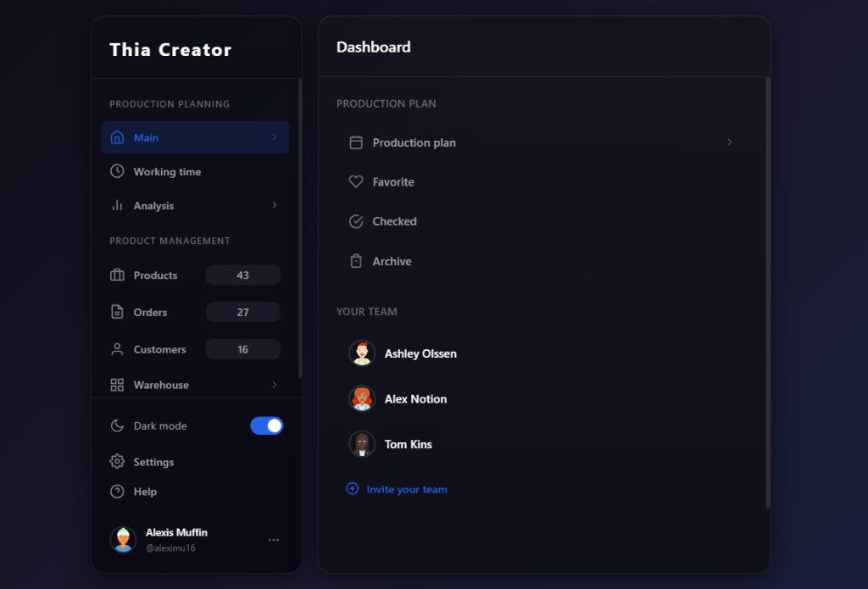The height and width of the screenshot is (589, 868).
Task: Click the sidebar vertical scrollbar
Action: 300,228
